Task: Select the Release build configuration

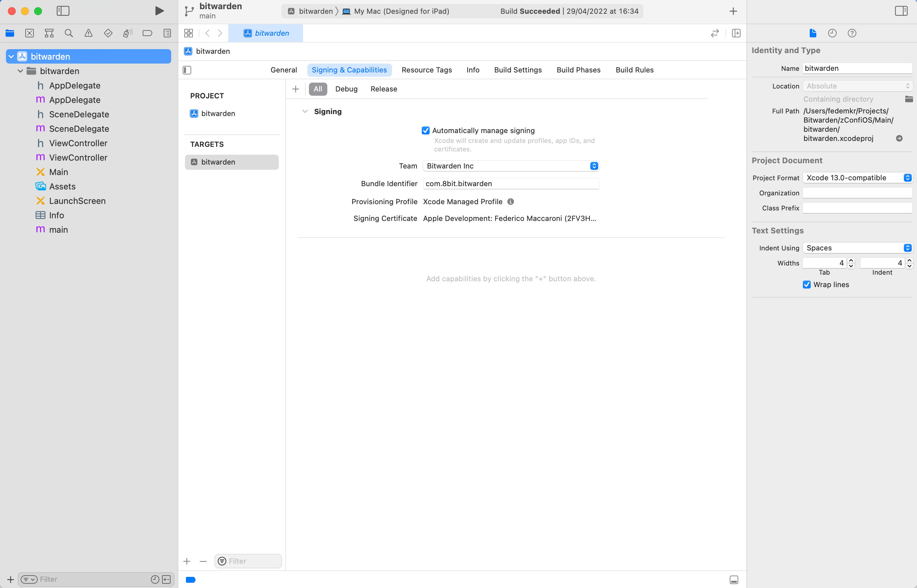Action: (x=384, y=88)
